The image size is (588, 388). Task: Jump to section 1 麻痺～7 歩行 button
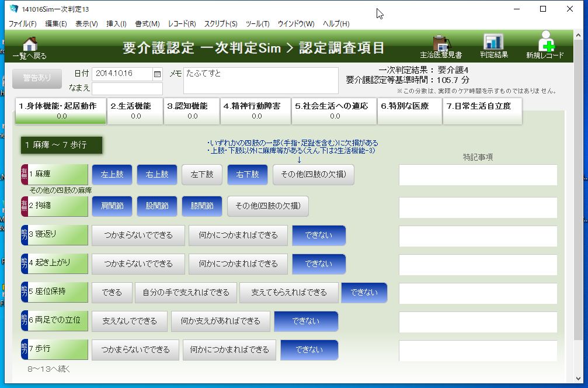pyautogui.click(x=61, y=145)
